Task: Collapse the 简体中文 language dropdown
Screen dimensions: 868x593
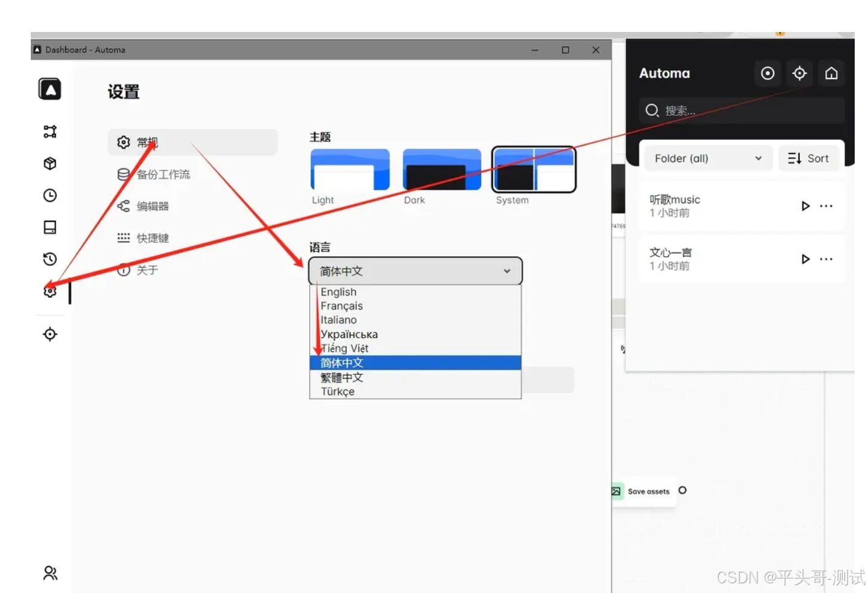Action: (416, 271)
